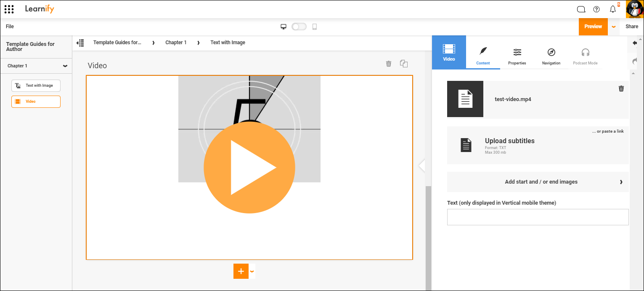
Task: Switch to the Properties tab
Action: (x=517, y=56)
